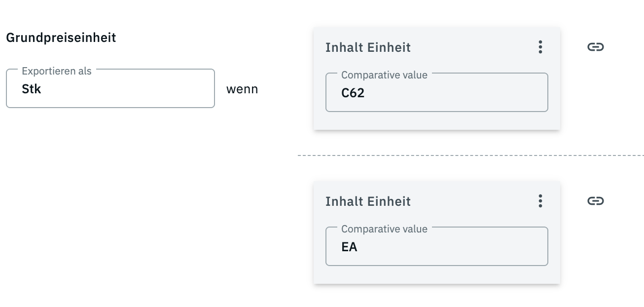The image size is (644, 307).
Task: Click empty card area below the EA field
Action: 436,275
